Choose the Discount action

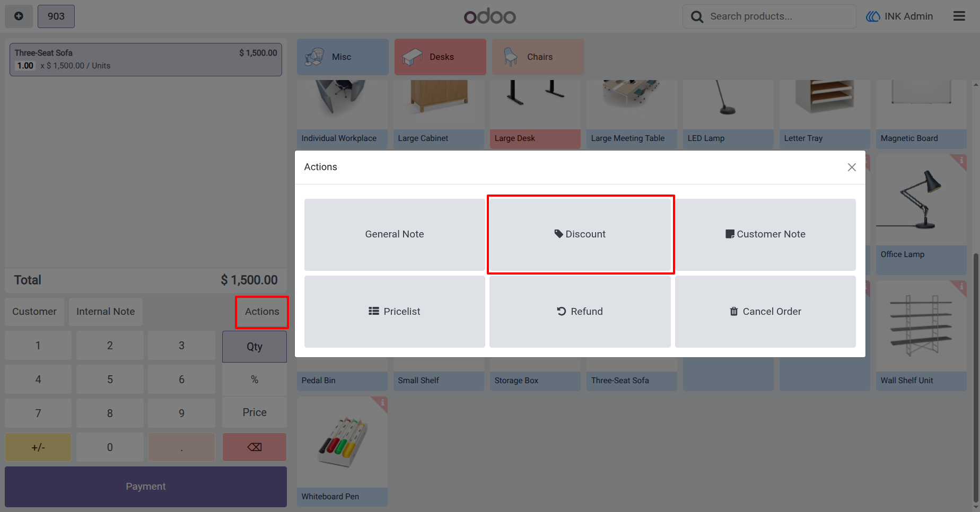(x=580, y=234)
